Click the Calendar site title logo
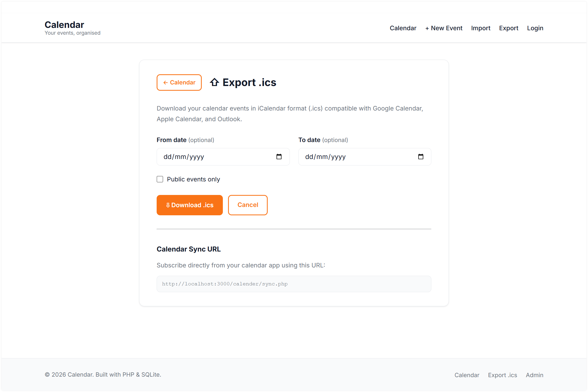Image resolution: width=588 pixels, height=392 pixels. pyautogui.click(x=64, y=25)
